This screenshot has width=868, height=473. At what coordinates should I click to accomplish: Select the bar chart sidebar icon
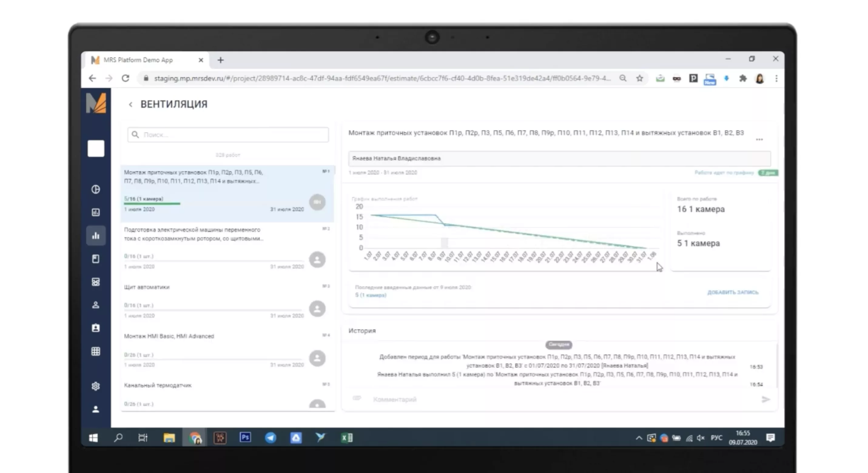[96, 235]
